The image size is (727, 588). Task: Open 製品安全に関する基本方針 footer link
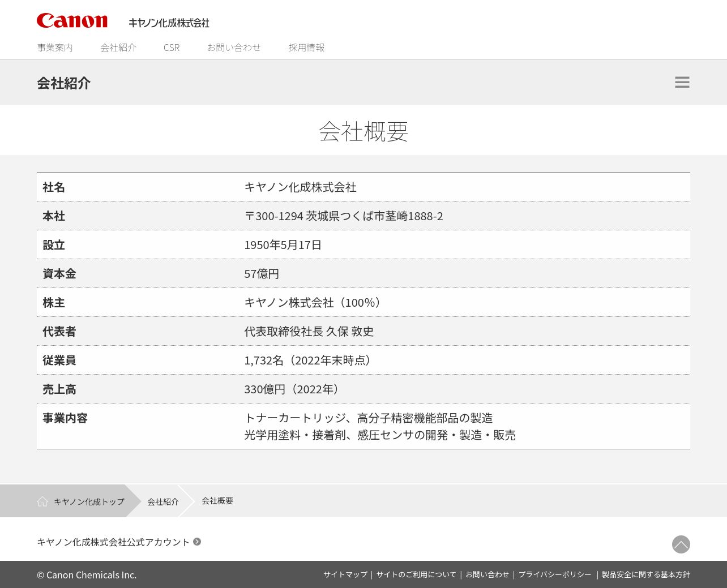645,574
